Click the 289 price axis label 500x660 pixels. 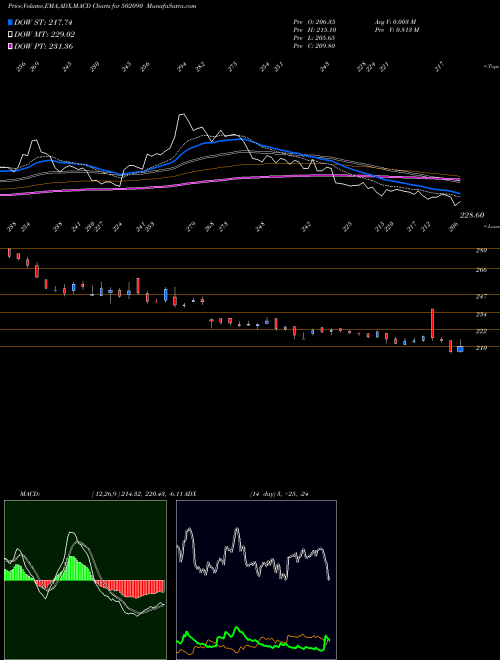(481, 251)
